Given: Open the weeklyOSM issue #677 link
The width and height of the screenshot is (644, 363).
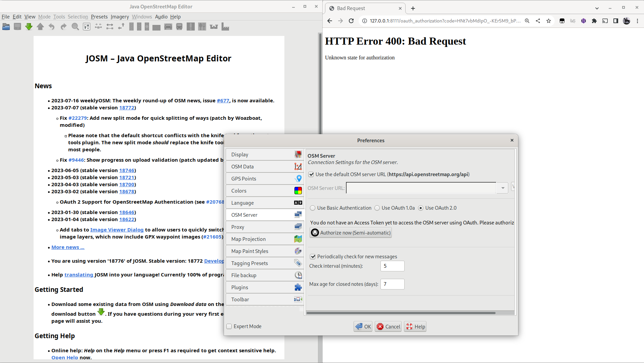Looking at the screenshot, I should (223, 101).
